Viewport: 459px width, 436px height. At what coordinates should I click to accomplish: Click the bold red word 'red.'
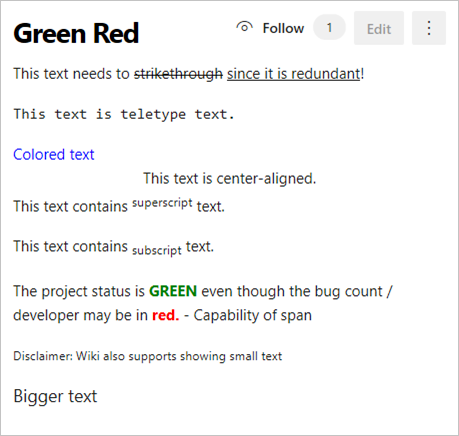click(166, 315)
